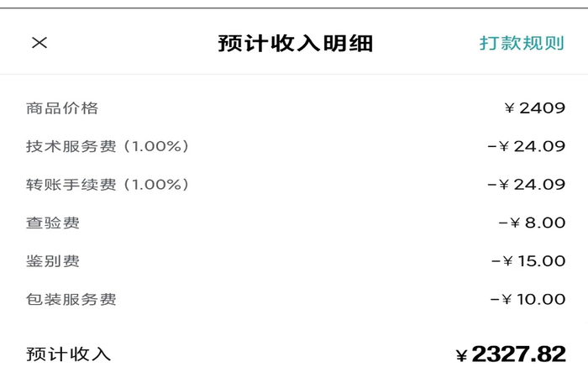
Task: Click the bold 2327.82 total income figure
Action: click(518, 354)
